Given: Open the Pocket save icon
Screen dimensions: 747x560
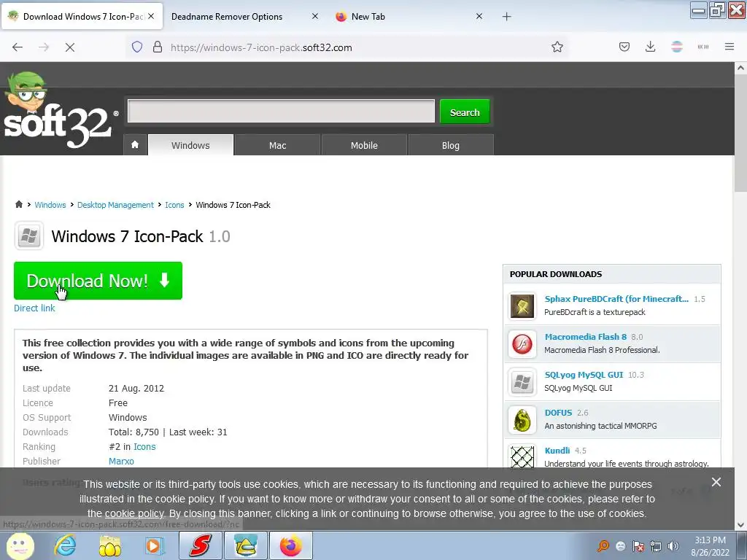Looking at the screenshot, I should click(624, 47).
